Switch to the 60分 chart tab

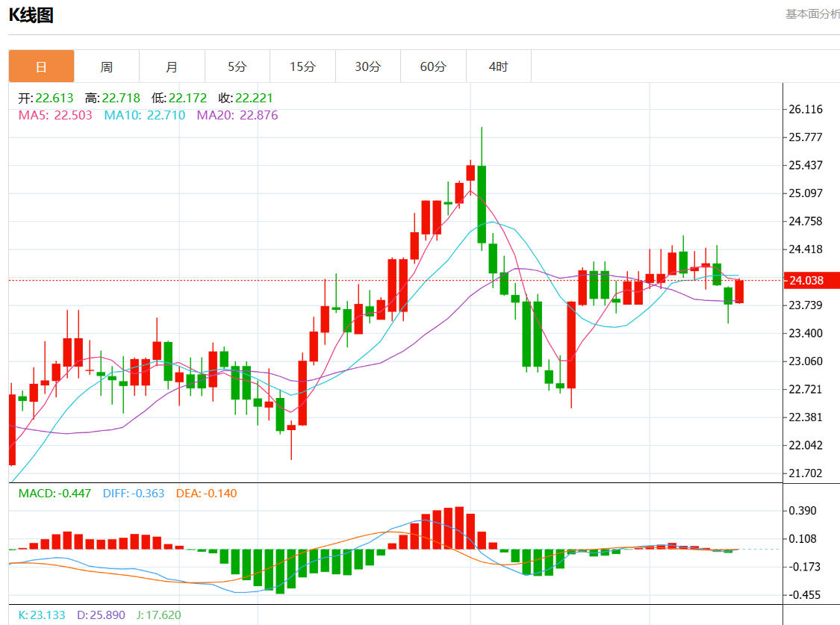[433, 66]
